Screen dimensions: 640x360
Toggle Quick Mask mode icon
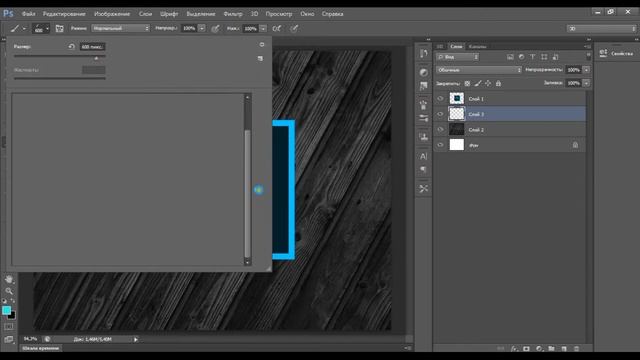point(9,327)
